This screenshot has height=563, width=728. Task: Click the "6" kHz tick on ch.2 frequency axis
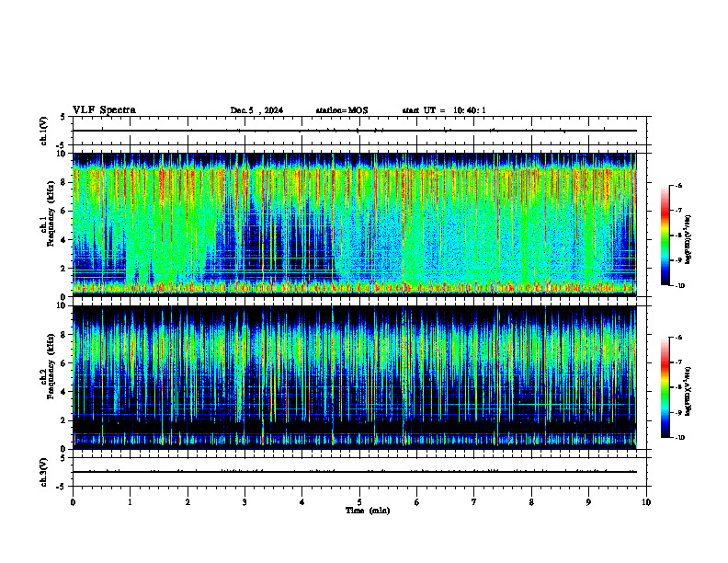point(64,363)
